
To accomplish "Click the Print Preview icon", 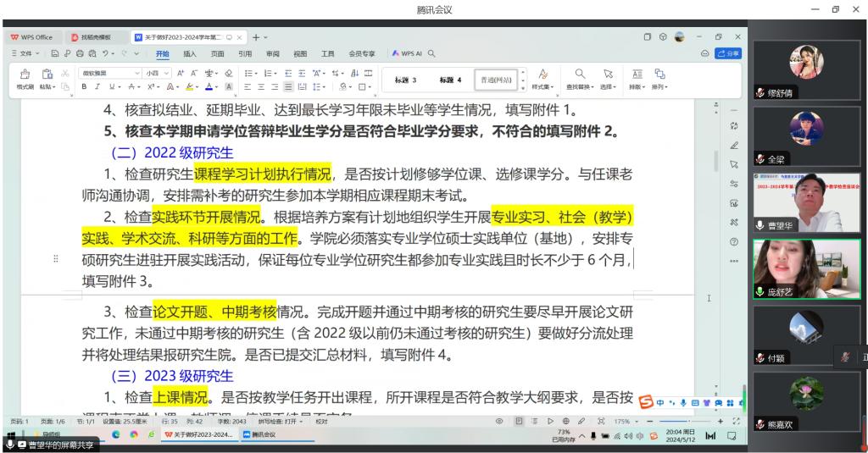I will [x=92, y=53].
